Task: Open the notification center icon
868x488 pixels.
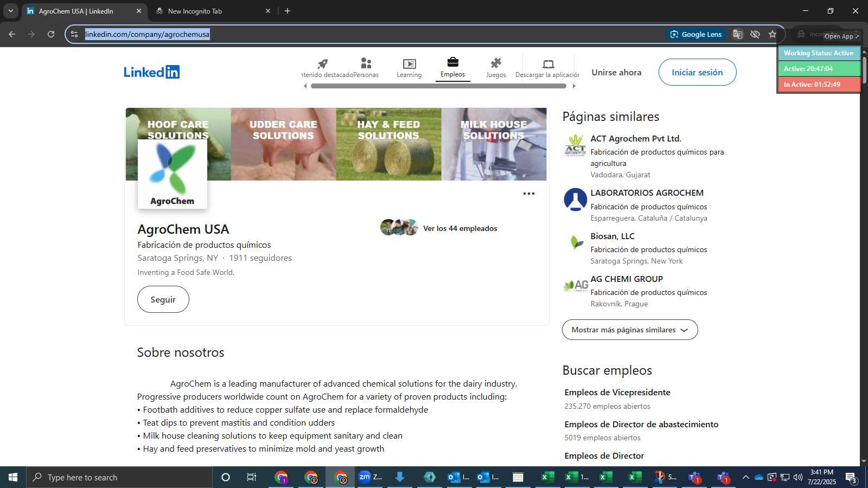Action: 851,477
